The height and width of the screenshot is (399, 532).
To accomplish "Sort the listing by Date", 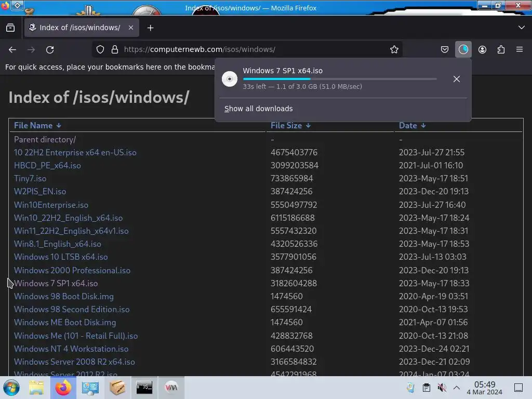I will [x=412, y=126].
